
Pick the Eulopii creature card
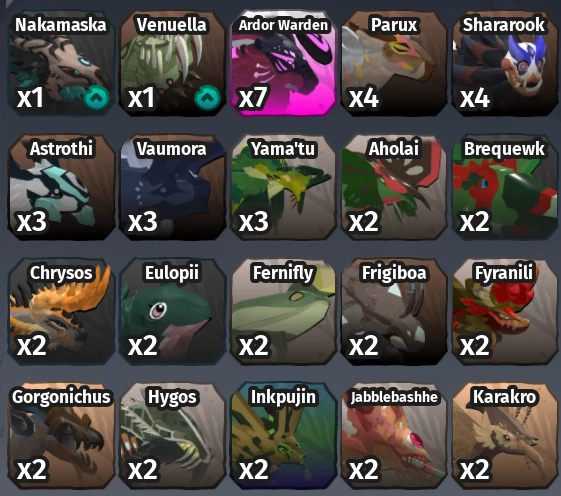pyautogui.click(x=172, y=311)
